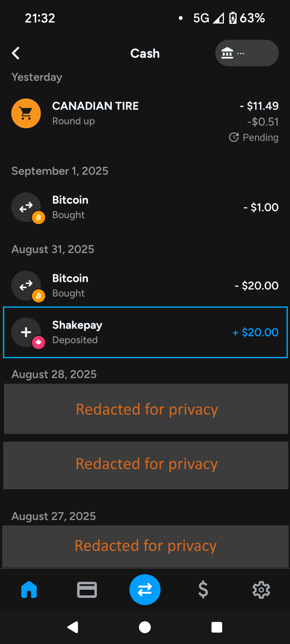290x644 pixels.
Task: Open the Shakepay deposited transaction
Action: pyautogui.click(x=145, y=332)
